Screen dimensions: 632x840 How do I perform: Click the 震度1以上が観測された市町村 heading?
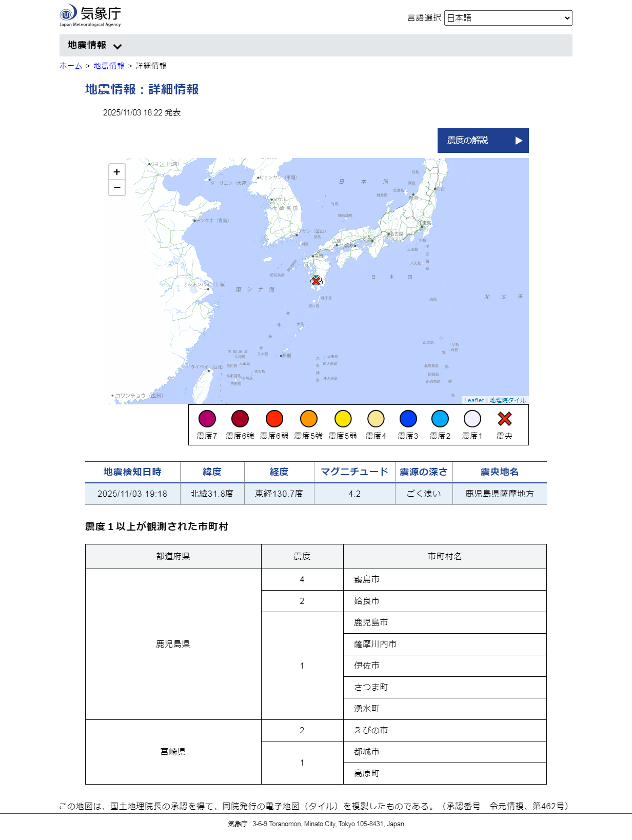tap(156, 526)
